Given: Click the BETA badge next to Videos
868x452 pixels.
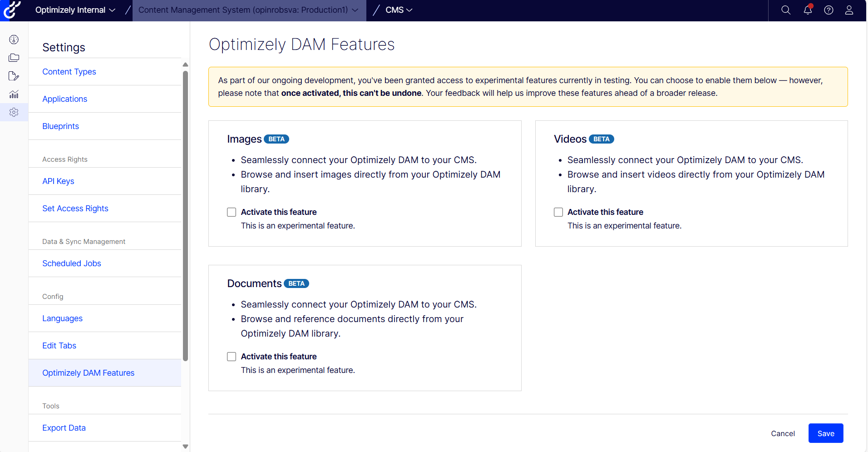Looking at the screenshot, I should point(602,139).
